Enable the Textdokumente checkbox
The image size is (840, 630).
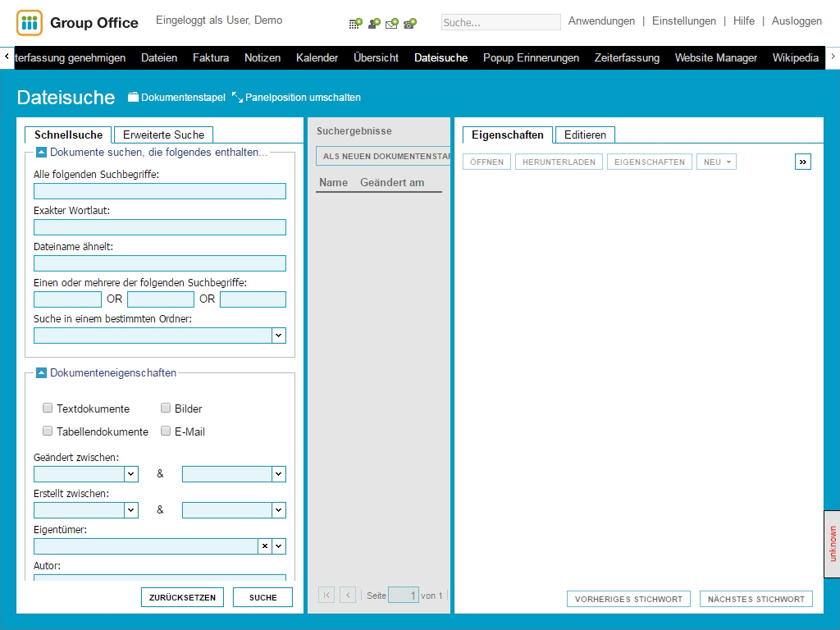[48, 409]
